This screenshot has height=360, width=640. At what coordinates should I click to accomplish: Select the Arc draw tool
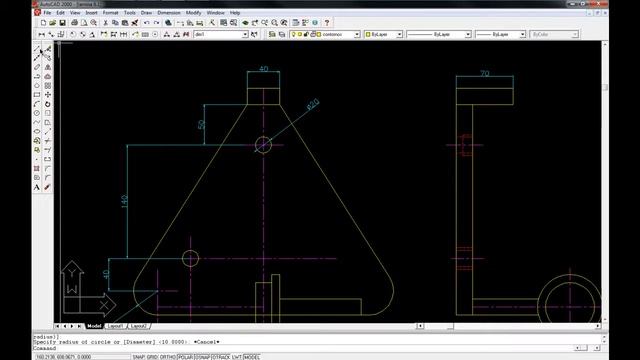point(37,104)
